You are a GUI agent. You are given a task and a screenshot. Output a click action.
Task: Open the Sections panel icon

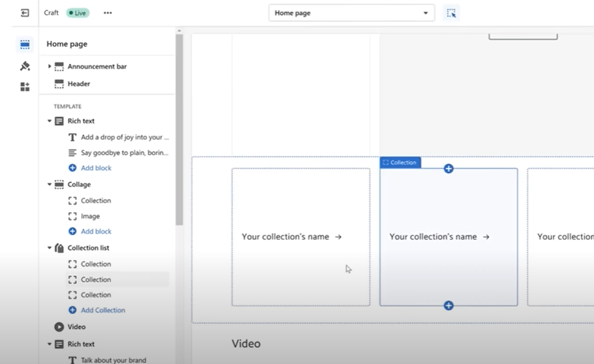point(25,45)
